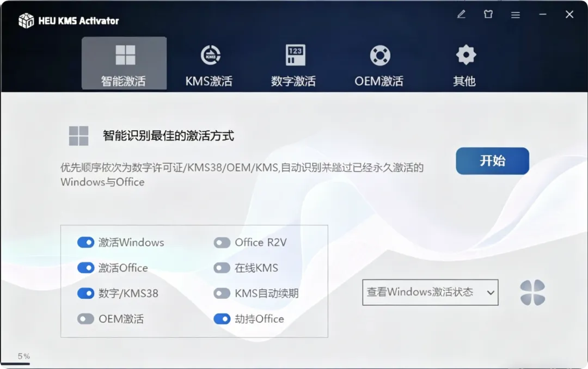The image size is (588, 369).
Task: Click the dropdown chevron arrow
Action: click(491, 292)
